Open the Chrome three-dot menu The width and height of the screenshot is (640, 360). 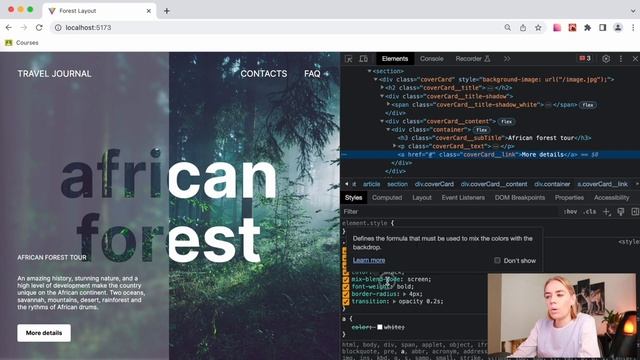point(633,27)
